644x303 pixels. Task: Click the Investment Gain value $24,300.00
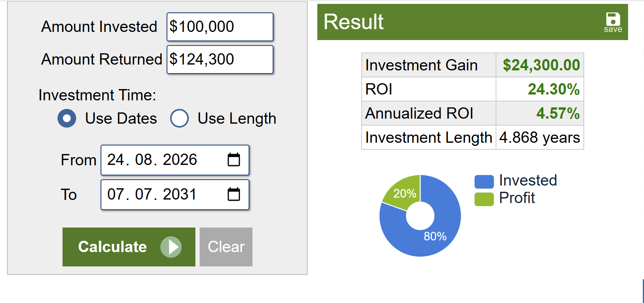click(x=541, y=65)
